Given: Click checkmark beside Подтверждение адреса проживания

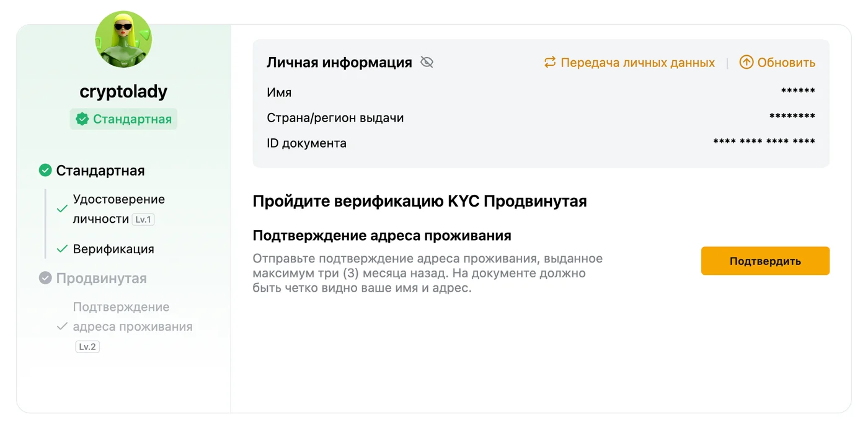Looking at the screenshot, I should pyautogui.click(x=62, y=326).
